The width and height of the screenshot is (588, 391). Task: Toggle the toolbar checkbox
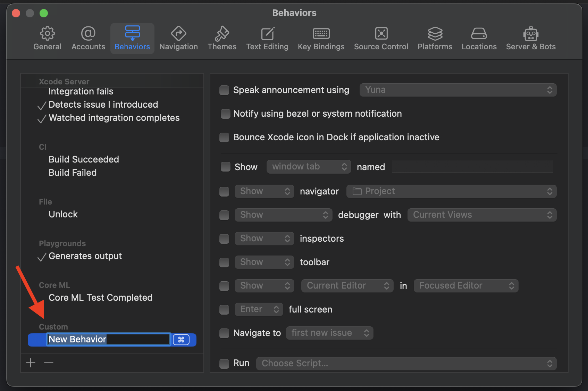(x=224, y=262)
